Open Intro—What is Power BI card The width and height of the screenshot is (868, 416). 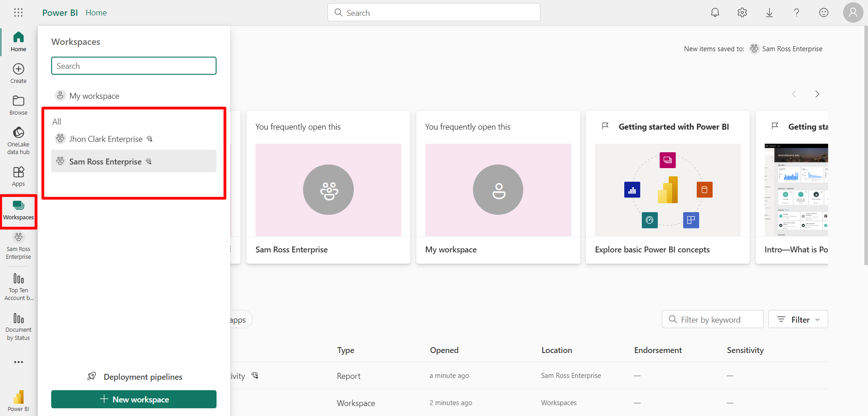tap(792, 188)
